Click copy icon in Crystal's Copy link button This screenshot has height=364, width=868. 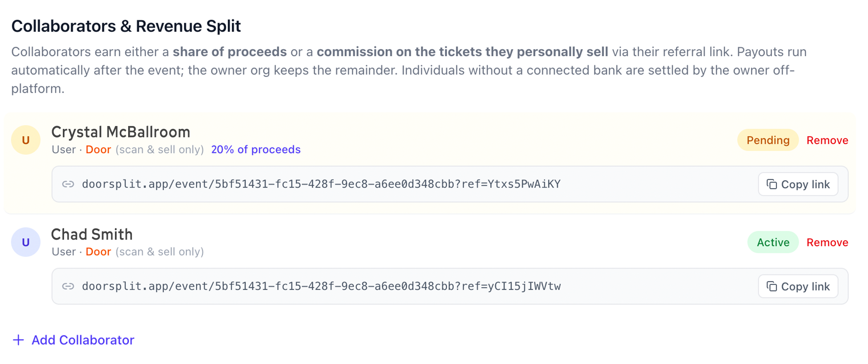772,184
